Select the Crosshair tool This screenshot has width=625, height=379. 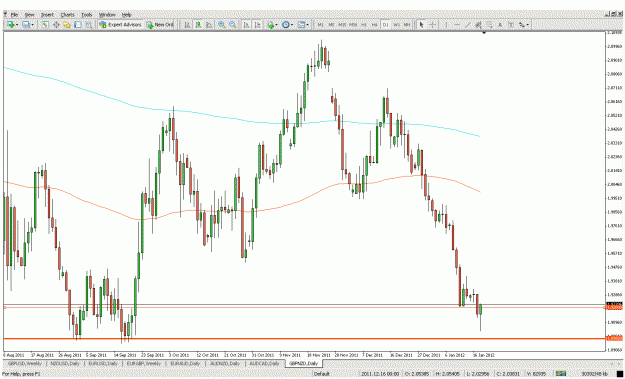click(432, 25)
